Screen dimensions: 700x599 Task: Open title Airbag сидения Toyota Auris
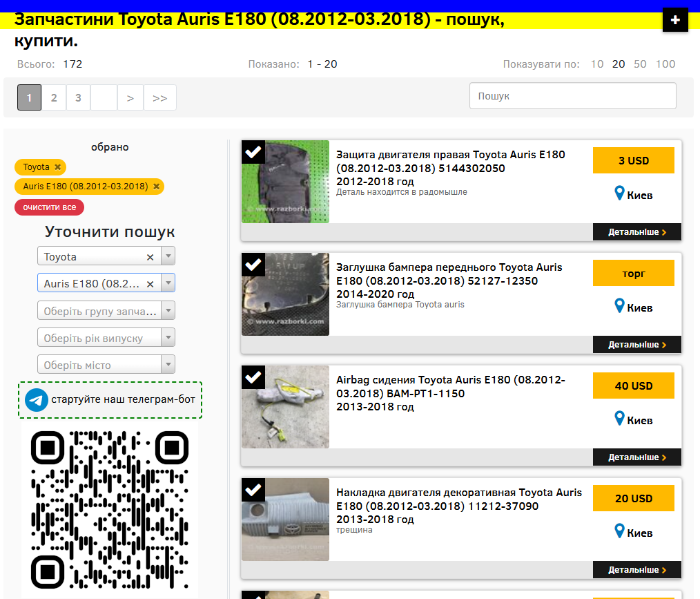pos(451,393)
